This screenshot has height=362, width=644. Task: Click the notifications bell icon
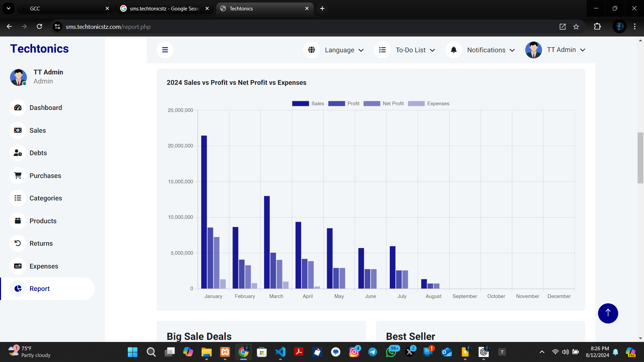(x=453, y=50)
